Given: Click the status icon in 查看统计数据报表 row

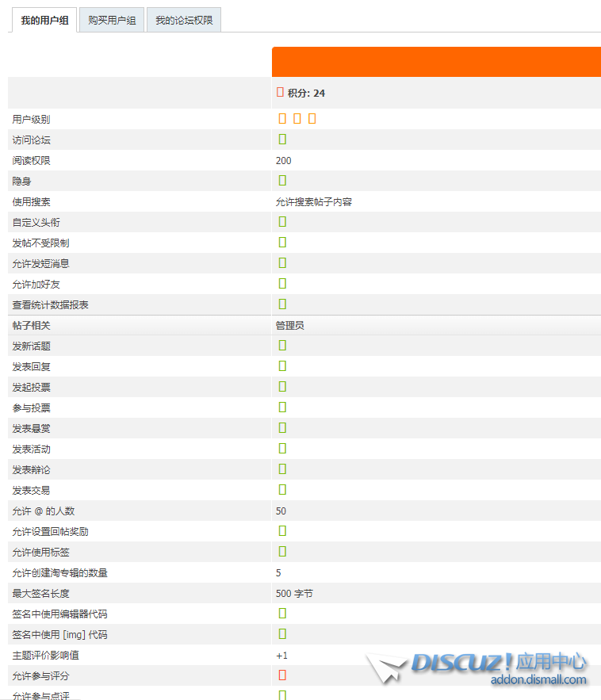Looking at the screenshot, I should point(282,304).
